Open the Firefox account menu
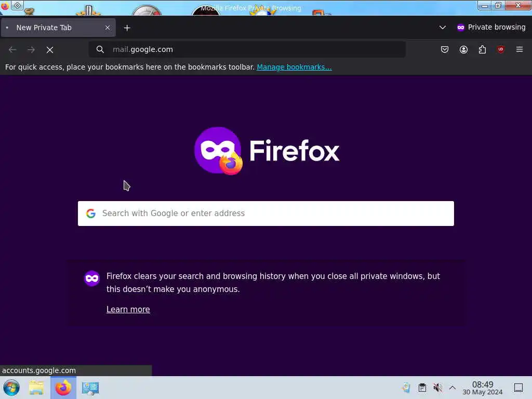This screenshot has width=532, height=399. click(463, 49)
